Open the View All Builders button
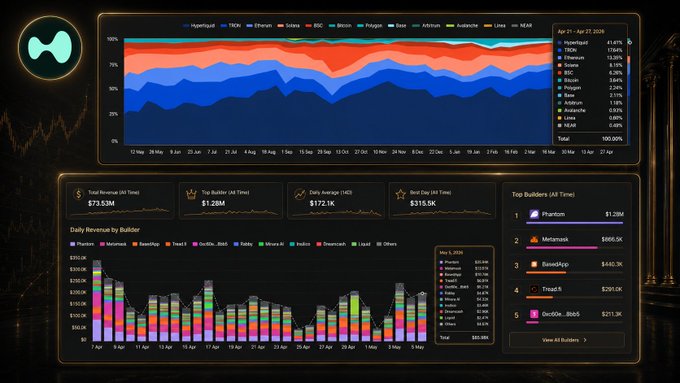This screenshot has height=383, width=680. click(x=567, y=340)
